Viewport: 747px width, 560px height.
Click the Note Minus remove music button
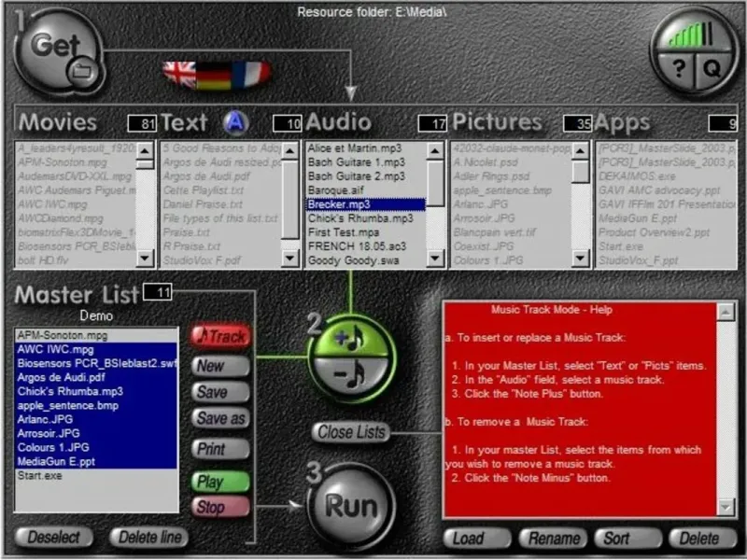(x=352, y=376)
